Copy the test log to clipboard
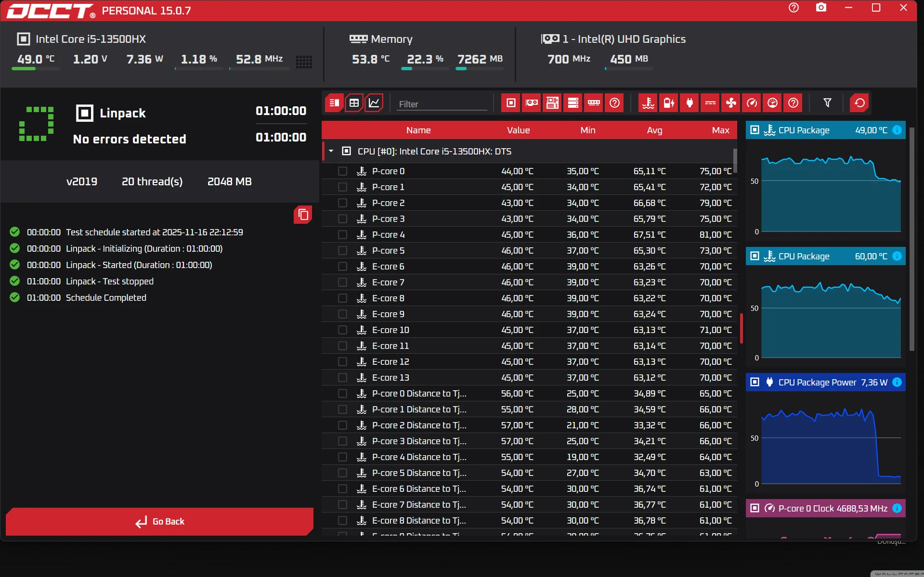 point(303,215)
